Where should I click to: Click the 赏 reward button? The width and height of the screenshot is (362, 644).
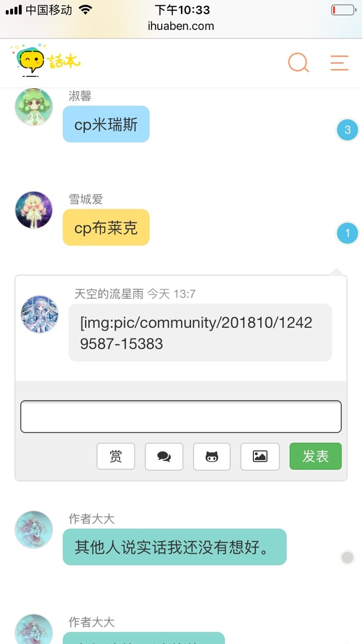click(x=116, y=456)
